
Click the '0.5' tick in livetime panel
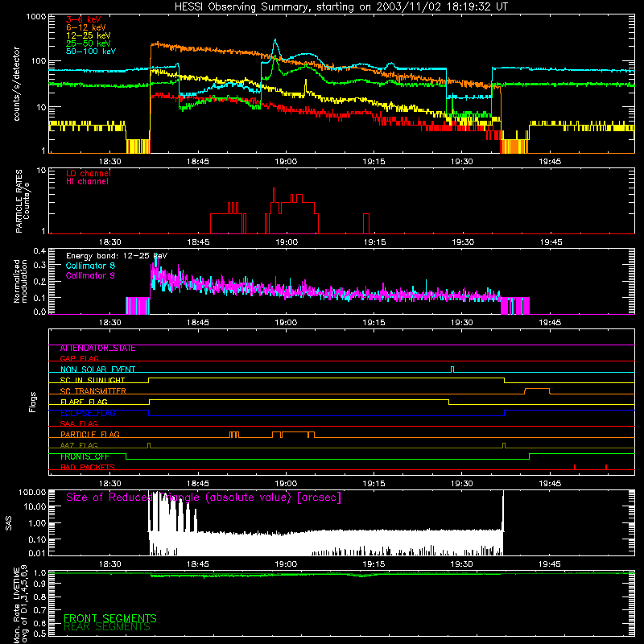coord(40,634)
